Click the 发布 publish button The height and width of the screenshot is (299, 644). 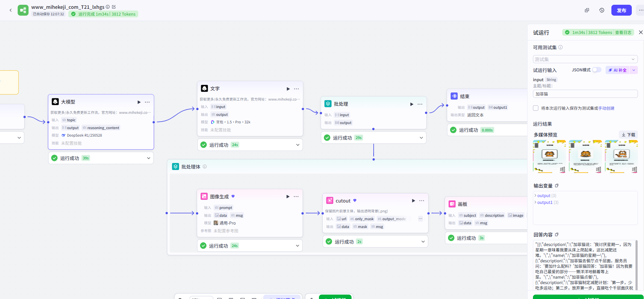(x=621, y=10)
